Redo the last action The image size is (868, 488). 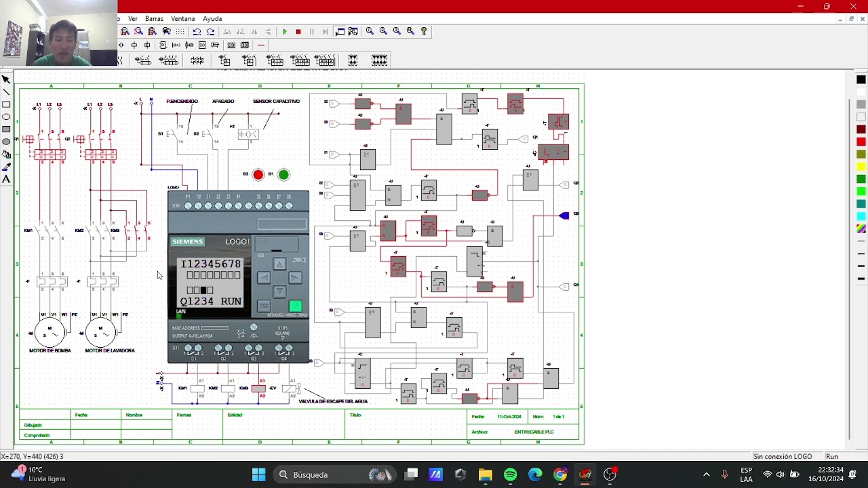(x=210, y=31)
